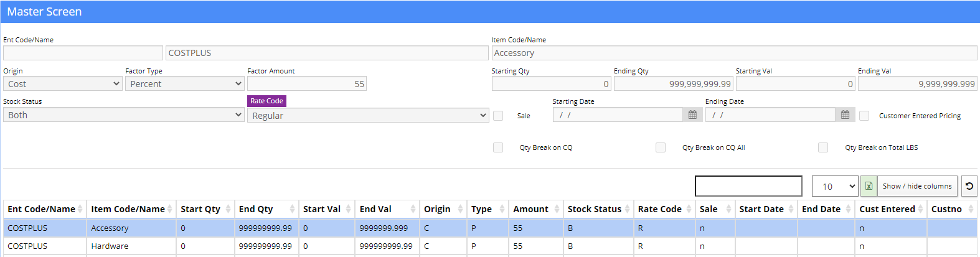Tick the Sale checkbox
980x257 pixels.
[x=498, y=116]
